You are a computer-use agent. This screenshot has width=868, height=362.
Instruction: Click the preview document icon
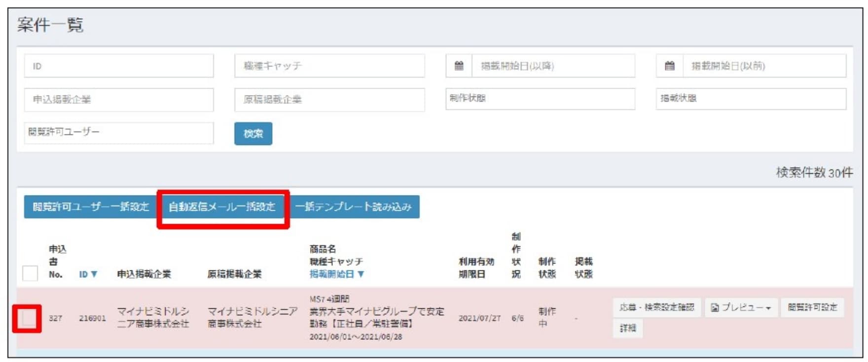tap(715, 308)
